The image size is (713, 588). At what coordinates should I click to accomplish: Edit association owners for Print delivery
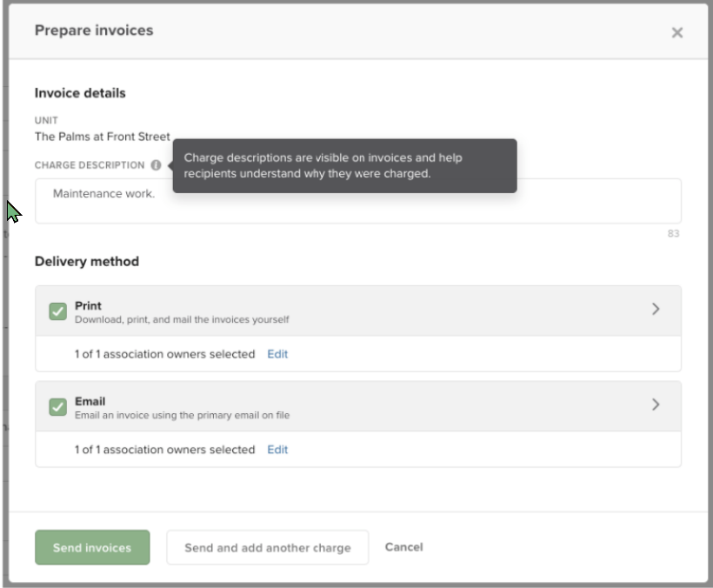(277, 354)
